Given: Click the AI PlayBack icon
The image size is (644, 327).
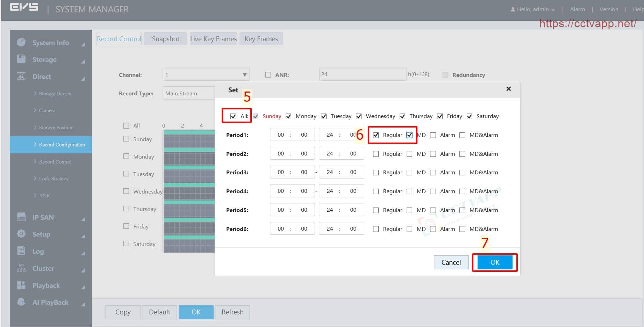Looking at the screenshot, I should (x=21, y=302).
